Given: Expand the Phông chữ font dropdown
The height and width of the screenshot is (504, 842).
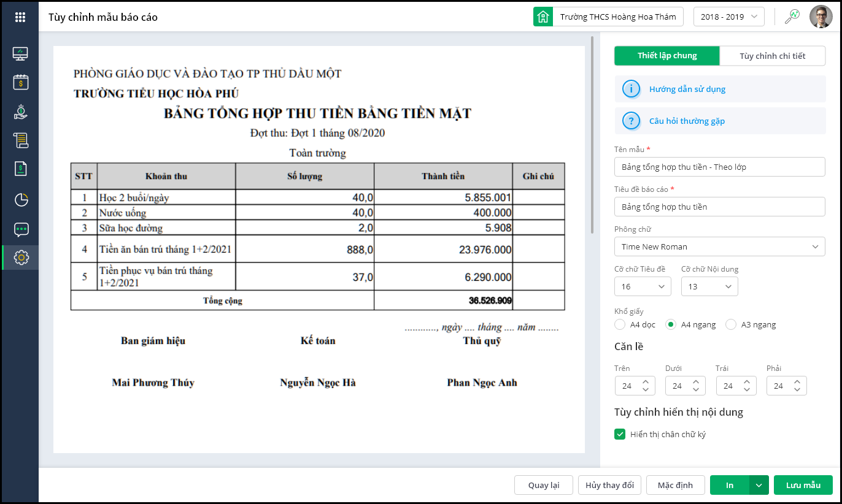Looking at the screenshot, I should [719, 246].
